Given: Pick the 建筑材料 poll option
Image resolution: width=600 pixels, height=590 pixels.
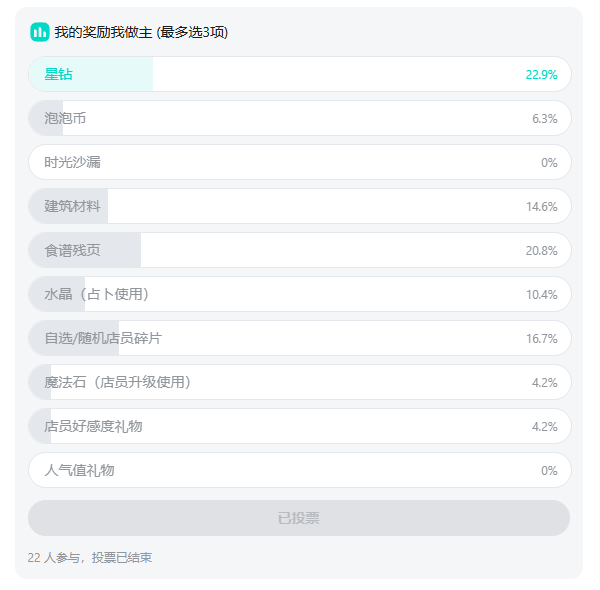Looking at the screenshot, I should pos(300,206).
